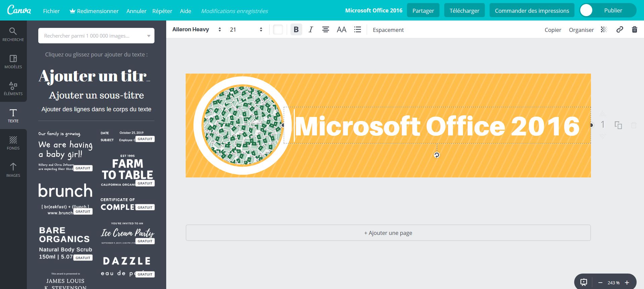Screen dimensions: 644x289
Task: Open the font size 21 dropdown
Action: click(246, 30)
